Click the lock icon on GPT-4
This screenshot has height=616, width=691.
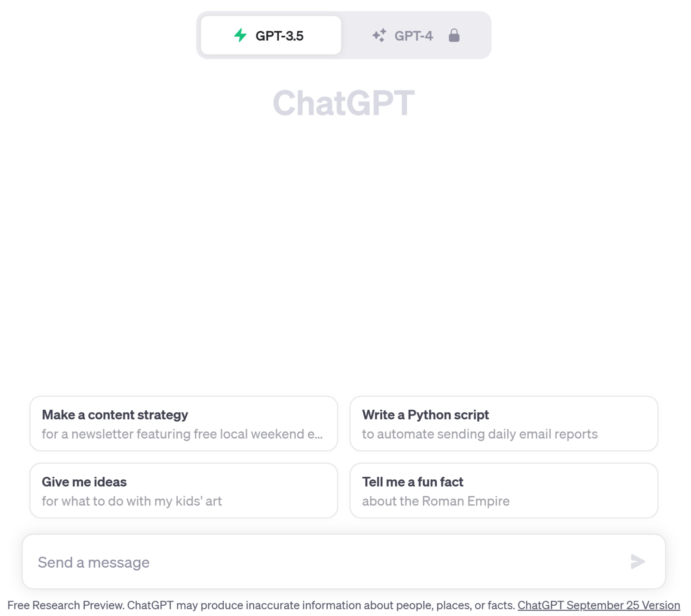[x=455, y=35]
